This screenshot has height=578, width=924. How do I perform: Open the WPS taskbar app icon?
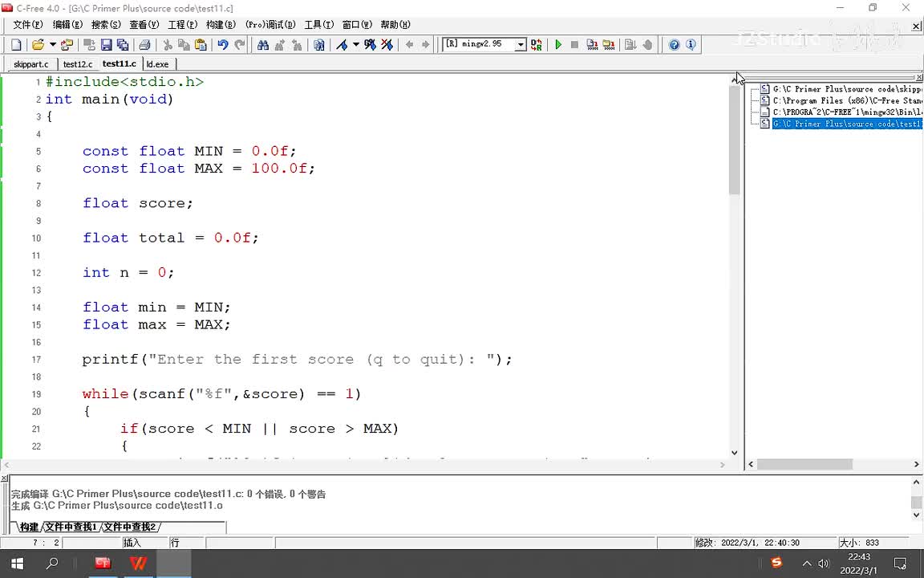138,564
